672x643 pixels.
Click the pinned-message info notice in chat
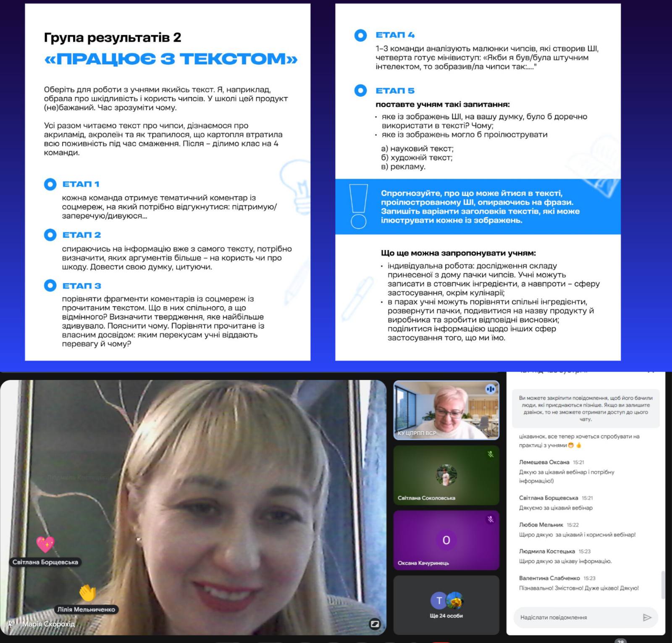pyautogui.click(x=585, y=409)
